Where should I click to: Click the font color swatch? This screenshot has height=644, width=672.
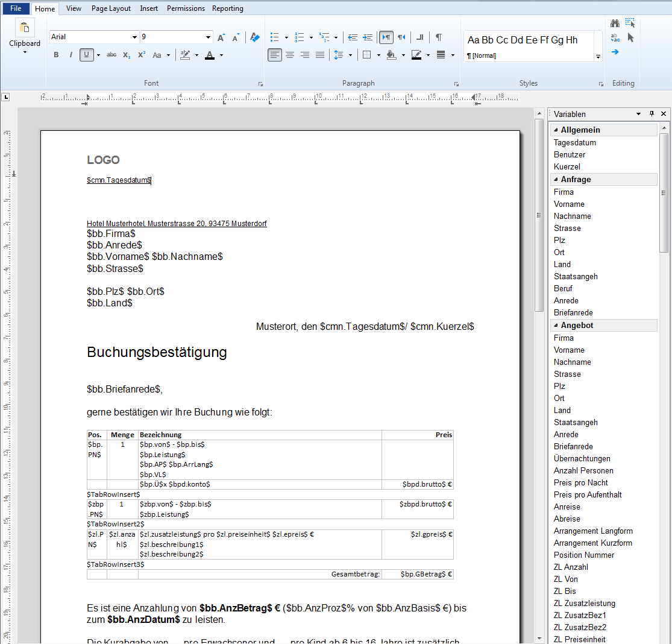click(209, 55)
